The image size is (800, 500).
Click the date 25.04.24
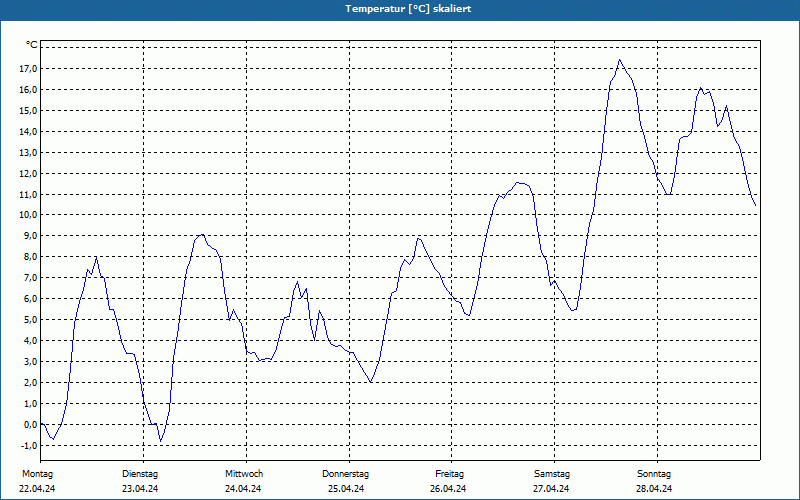[x=346, y=489]
